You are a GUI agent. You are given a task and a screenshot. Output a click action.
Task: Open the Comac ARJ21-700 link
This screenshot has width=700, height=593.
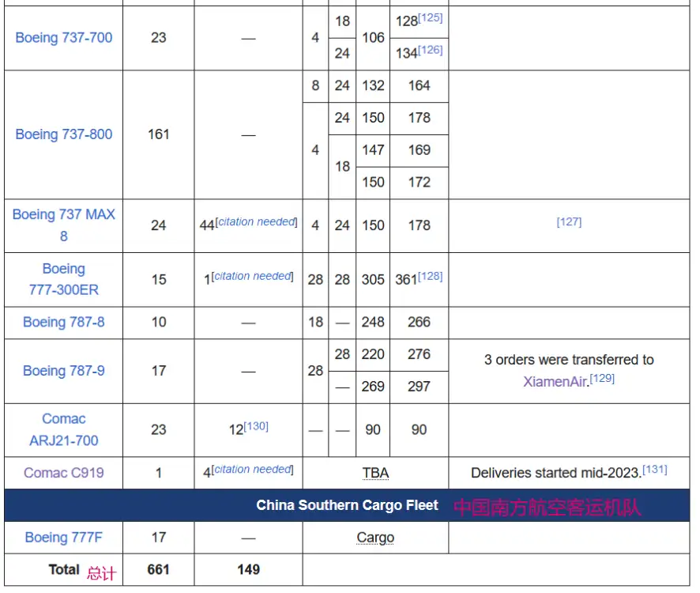point(64,430)
